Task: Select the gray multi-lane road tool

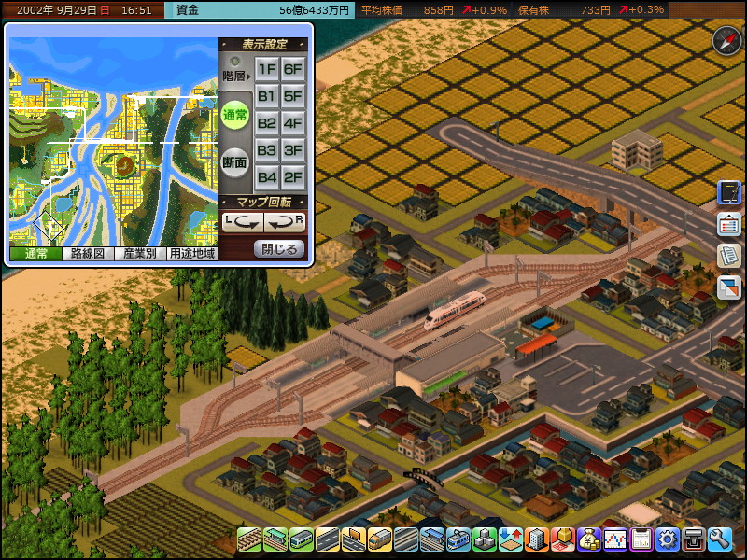Action: pos(405,539)
